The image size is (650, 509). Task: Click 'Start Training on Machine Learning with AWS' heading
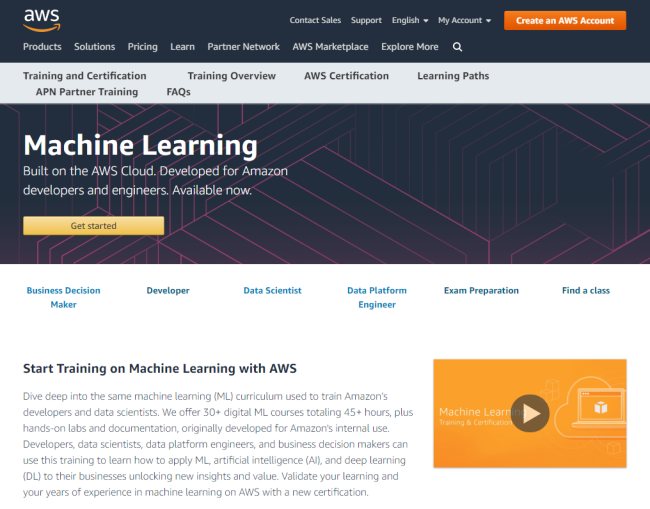160,368
